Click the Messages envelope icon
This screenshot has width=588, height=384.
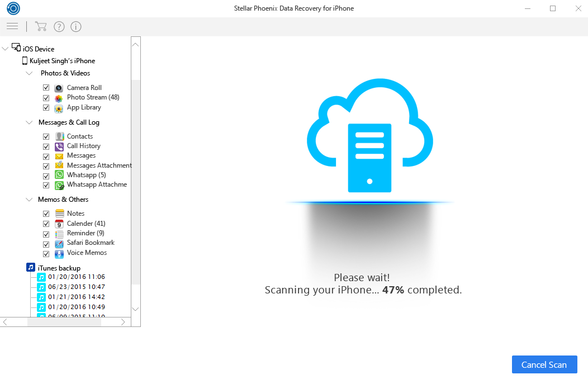coord(59,157)
